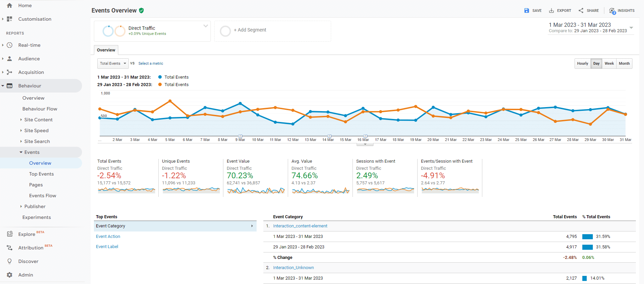This screenshot has height=284, width=644.
Task: Open the Top Events report
Action: 41,174
